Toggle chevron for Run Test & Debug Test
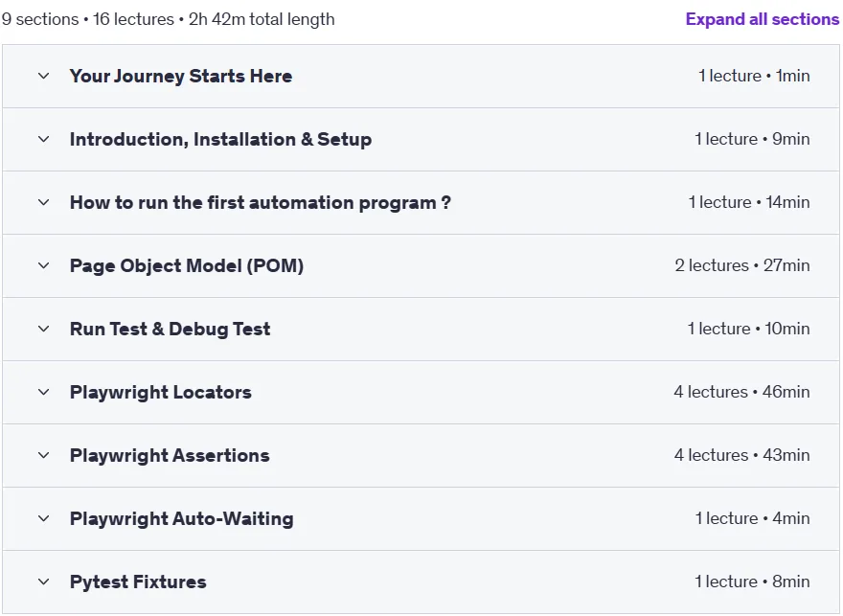843x616 pixels. tap(43, 329)
